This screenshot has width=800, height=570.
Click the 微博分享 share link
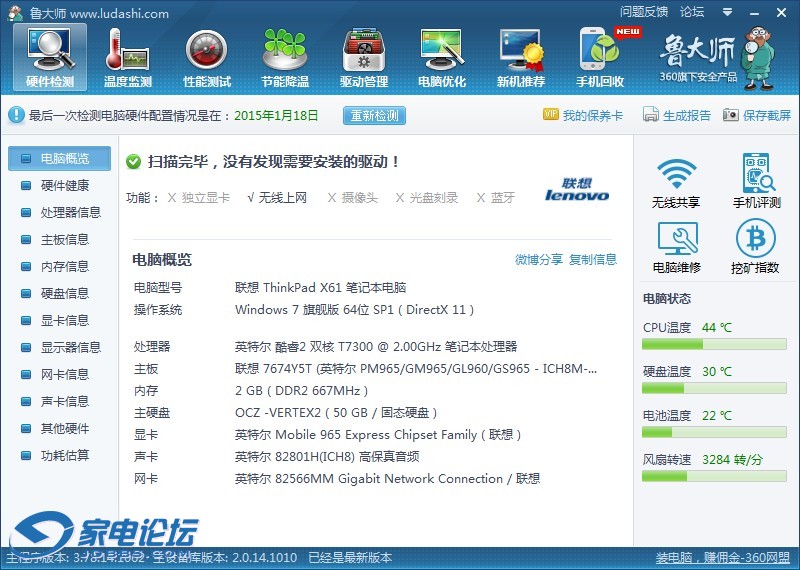click(539, 260)
